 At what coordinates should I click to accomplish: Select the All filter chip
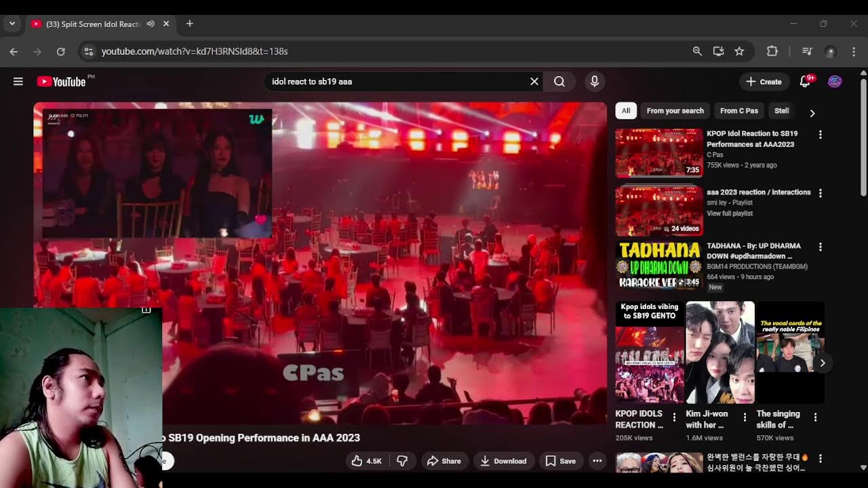pyautogui.click(x=626, y=110)
